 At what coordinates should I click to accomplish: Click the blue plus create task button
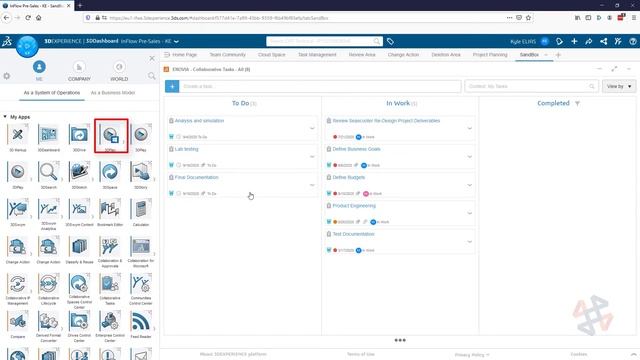click(172, 86)
